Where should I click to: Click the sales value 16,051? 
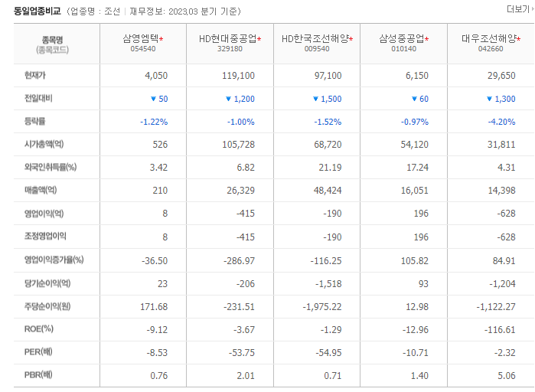(x=415, y=191)
